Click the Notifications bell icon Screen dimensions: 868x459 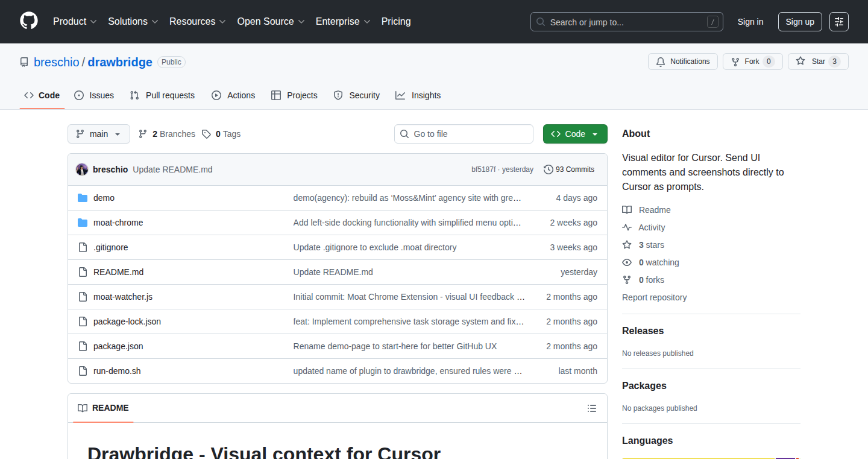coord(661,62)
